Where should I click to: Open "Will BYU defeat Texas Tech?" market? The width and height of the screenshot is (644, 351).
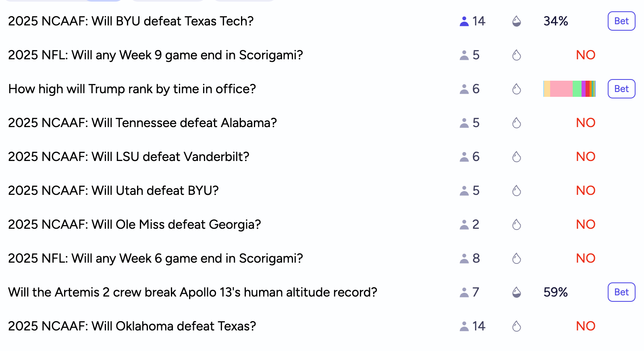coord(131,21)
